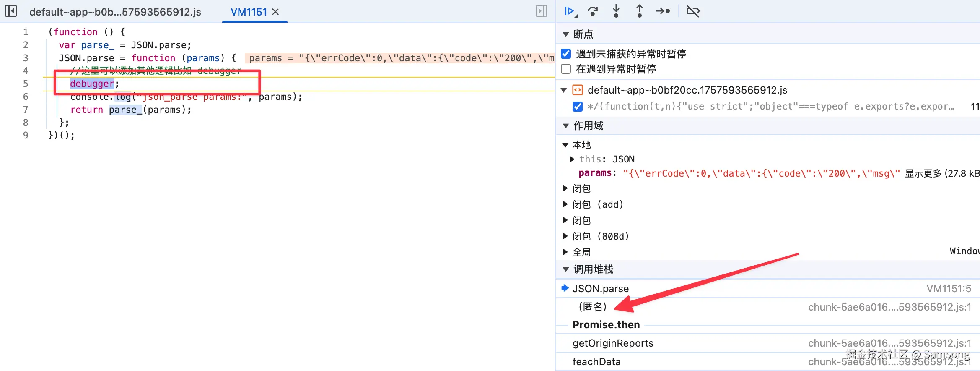
Task: Toggle the debugger sidebar panel icon
Action: (x=542, y=11)
